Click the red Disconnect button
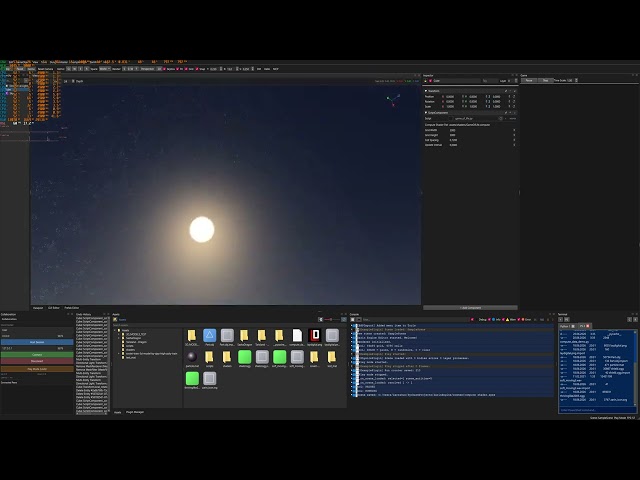Viewport: 640px width, 480px height. [37, 361]
